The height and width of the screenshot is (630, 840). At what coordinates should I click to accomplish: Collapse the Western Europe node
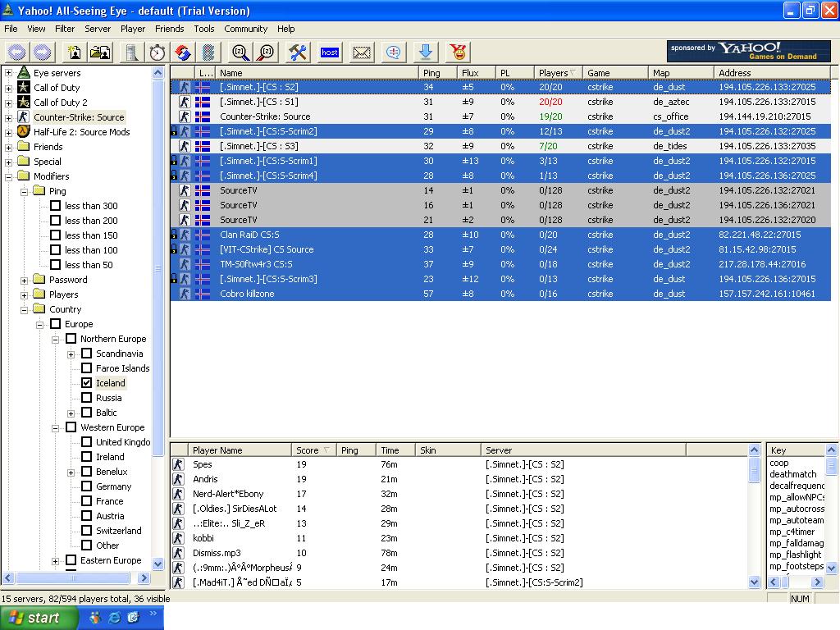pyautogui.click(x=55, y=428)
